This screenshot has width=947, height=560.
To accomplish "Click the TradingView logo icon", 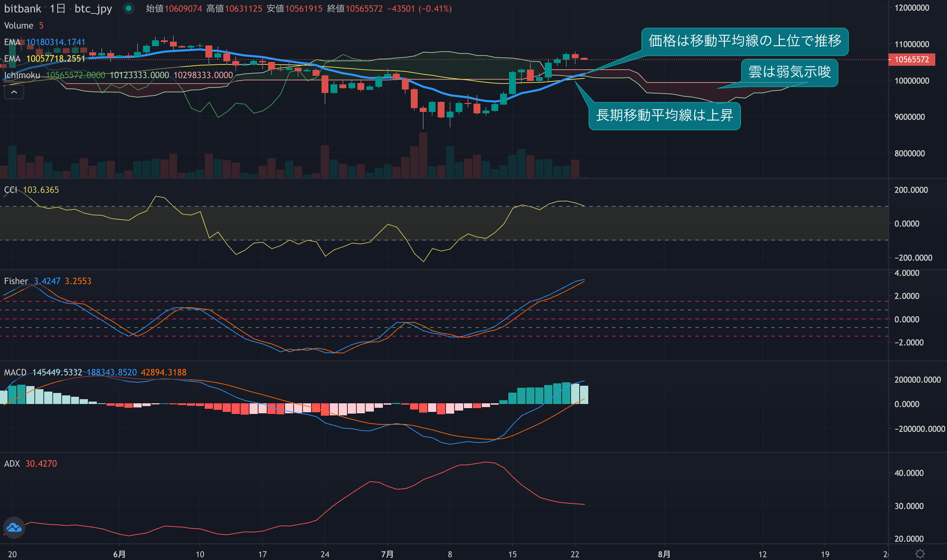I will [14, 527].
